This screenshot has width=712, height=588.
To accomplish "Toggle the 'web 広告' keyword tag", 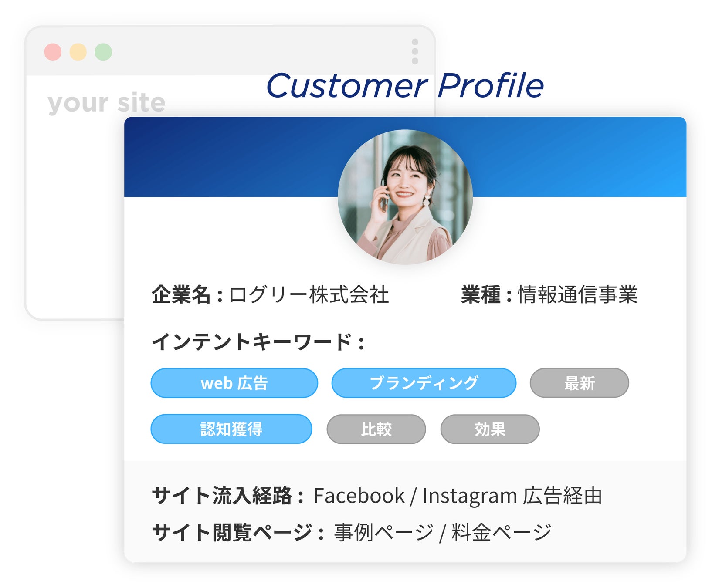I will [x=234, y=383].
